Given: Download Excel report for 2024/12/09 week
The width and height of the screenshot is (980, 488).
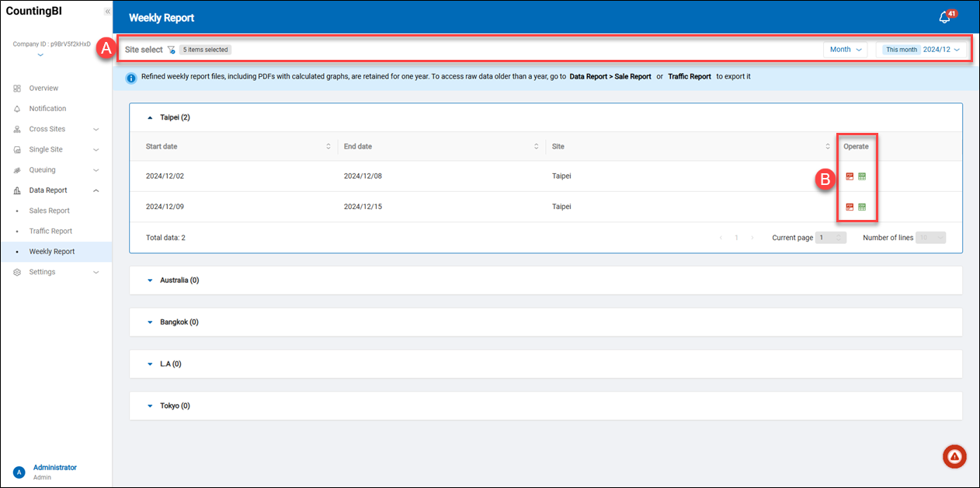Looking at the screenshot, I should (x=862, y=207).
